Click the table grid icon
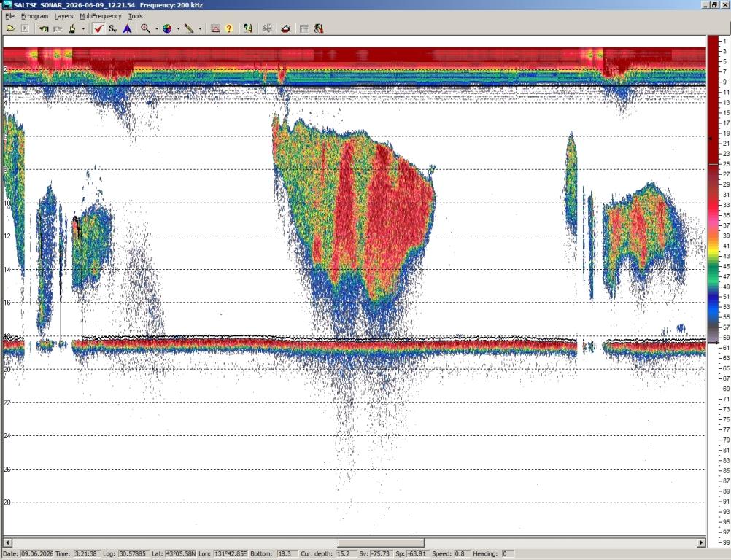The width and height of the screenshot is (731, 560). 304,28
